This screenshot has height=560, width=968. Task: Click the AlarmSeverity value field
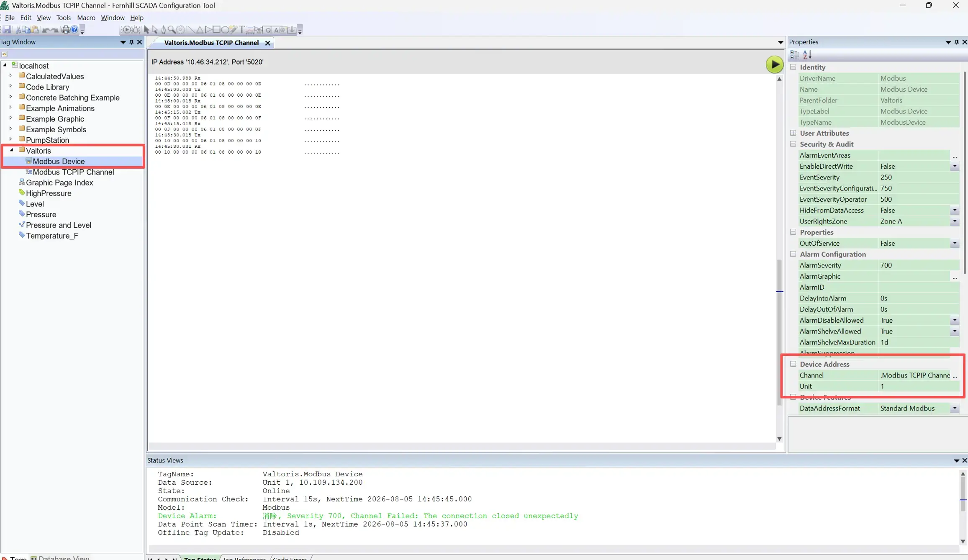918,265
